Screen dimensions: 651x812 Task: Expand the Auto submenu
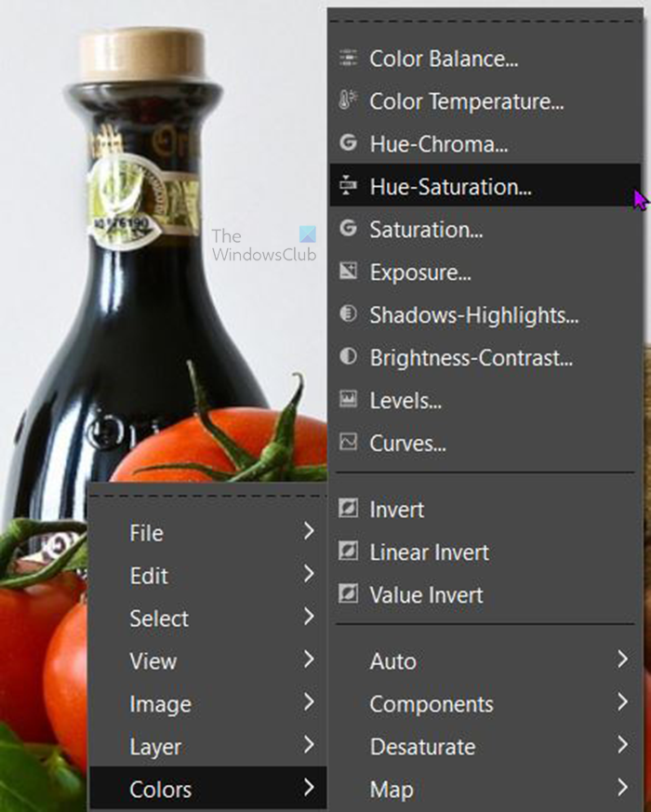392,661
